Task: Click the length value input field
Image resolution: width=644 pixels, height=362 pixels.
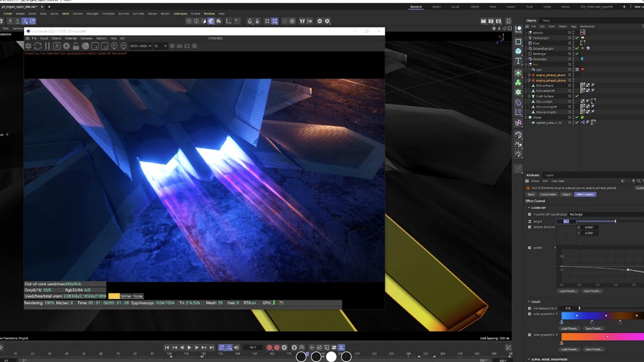Action: (566, 221)
